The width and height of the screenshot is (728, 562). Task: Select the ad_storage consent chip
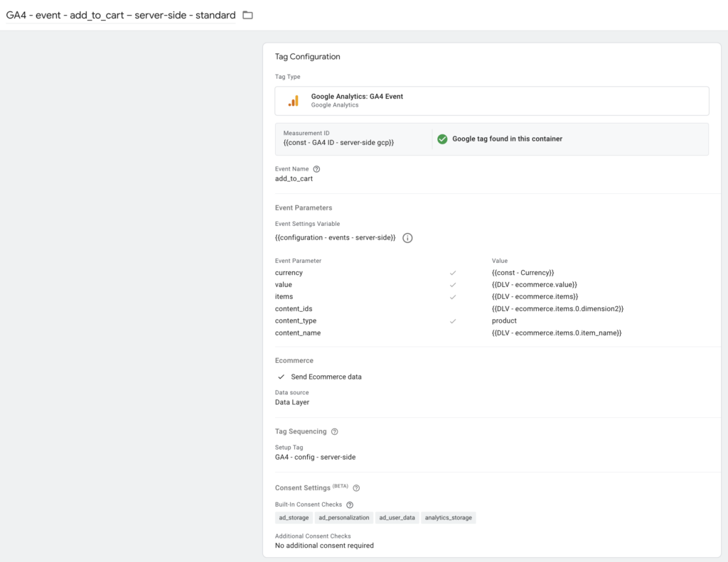point(294,518)
